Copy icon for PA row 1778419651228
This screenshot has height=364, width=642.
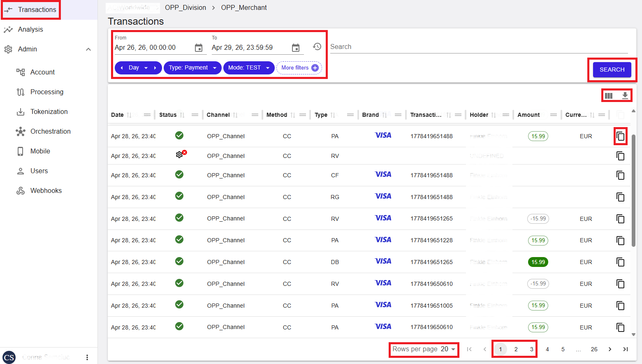tap(621, 240)
